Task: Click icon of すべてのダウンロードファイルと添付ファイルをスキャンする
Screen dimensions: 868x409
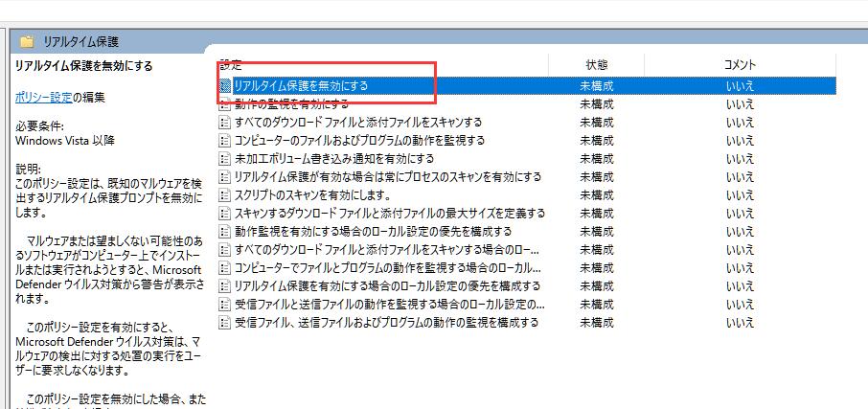Action: pos(225,123)
